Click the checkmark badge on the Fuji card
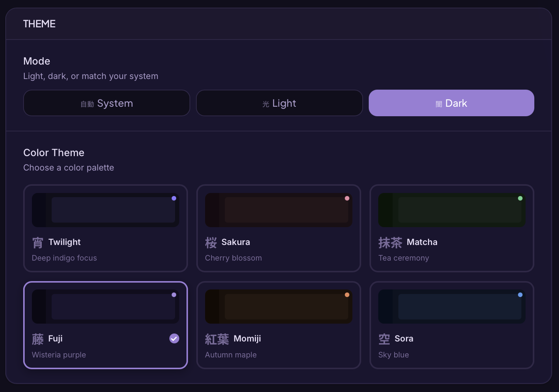Viewport: 559px width, 392px height. pos(174,338)
